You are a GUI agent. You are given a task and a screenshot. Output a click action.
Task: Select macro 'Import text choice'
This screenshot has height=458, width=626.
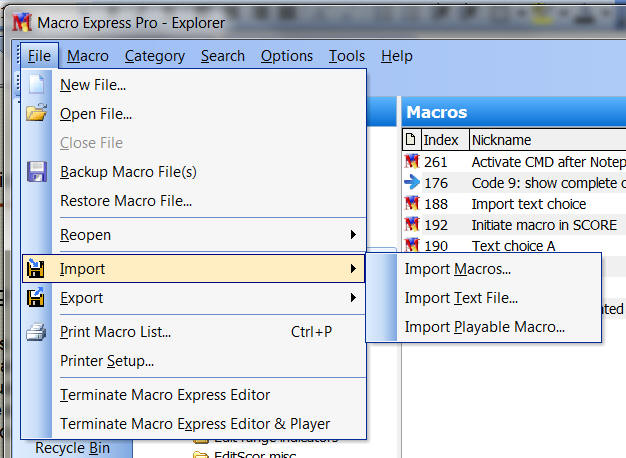click(514, 204)
